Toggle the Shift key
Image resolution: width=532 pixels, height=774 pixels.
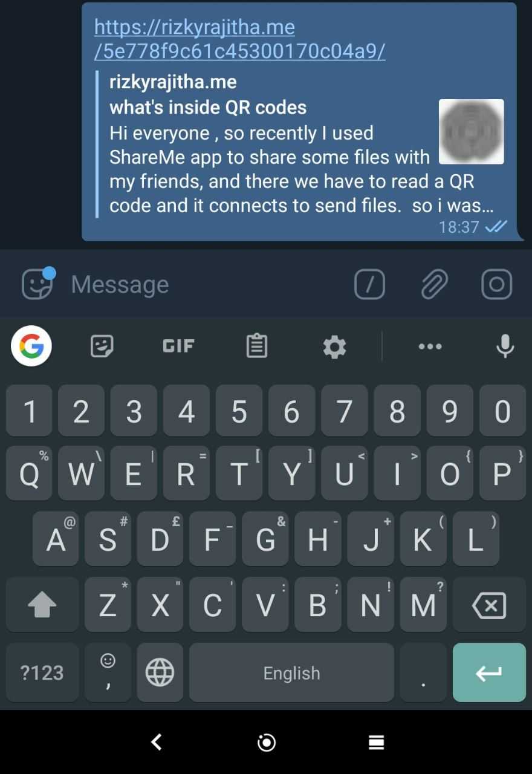(42, 605)
